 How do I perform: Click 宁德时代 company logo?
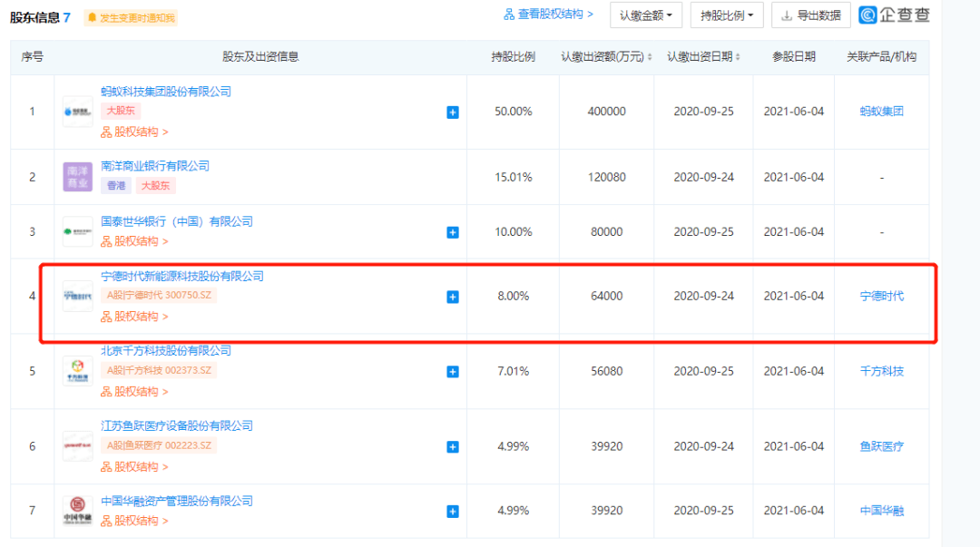coord(77,297)
